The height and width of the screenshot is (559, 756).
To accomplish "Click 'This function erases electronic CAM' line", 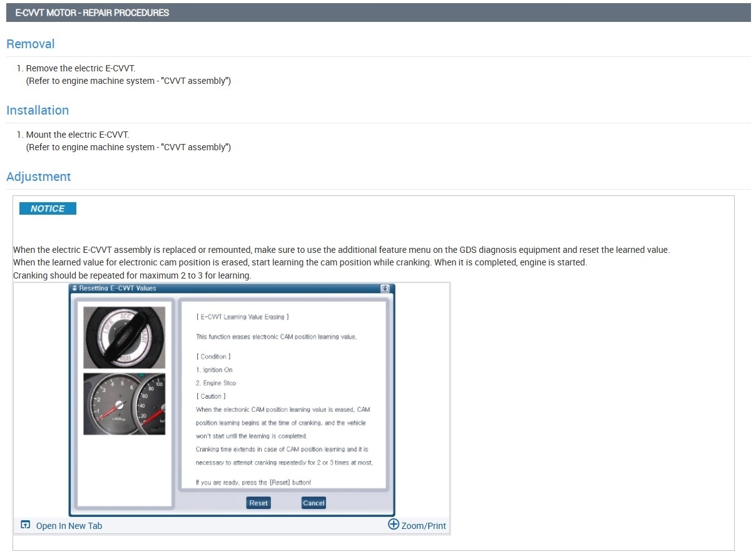I will [276, 337].
